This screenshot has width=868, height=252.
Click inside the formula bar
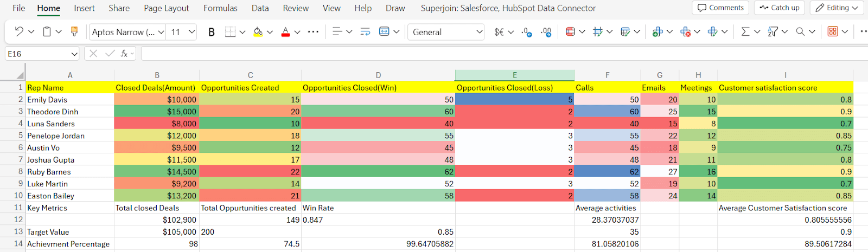(x=505, y=54)
